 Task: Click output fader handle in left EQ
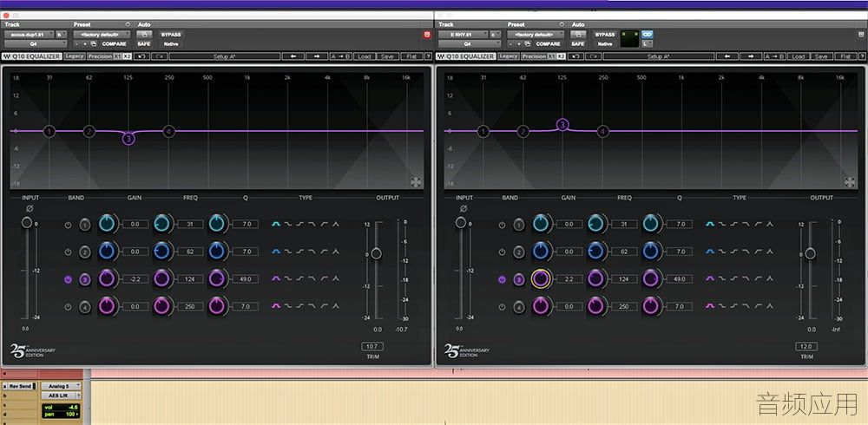click(376, 253)
